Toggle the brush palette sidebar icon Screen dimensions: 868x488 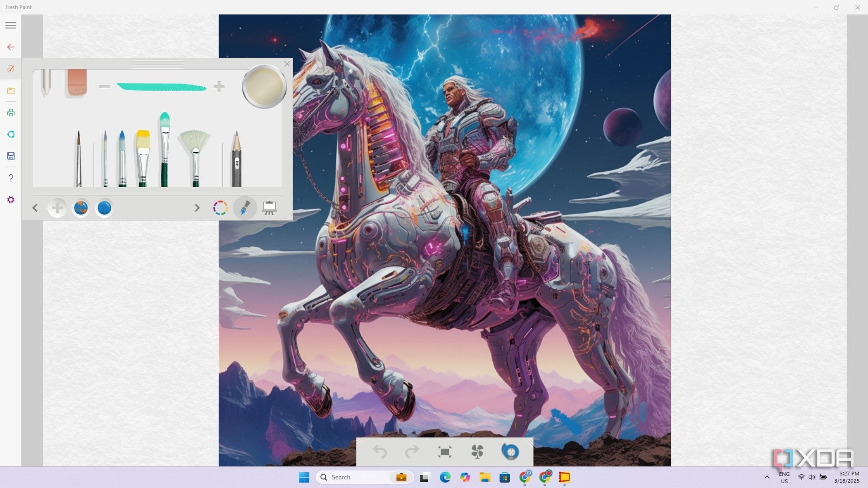[11, 69]
